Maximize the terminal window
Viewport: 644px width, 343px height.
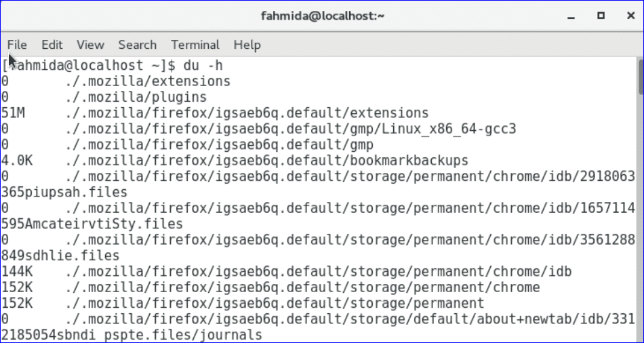(x=601, y=15)
